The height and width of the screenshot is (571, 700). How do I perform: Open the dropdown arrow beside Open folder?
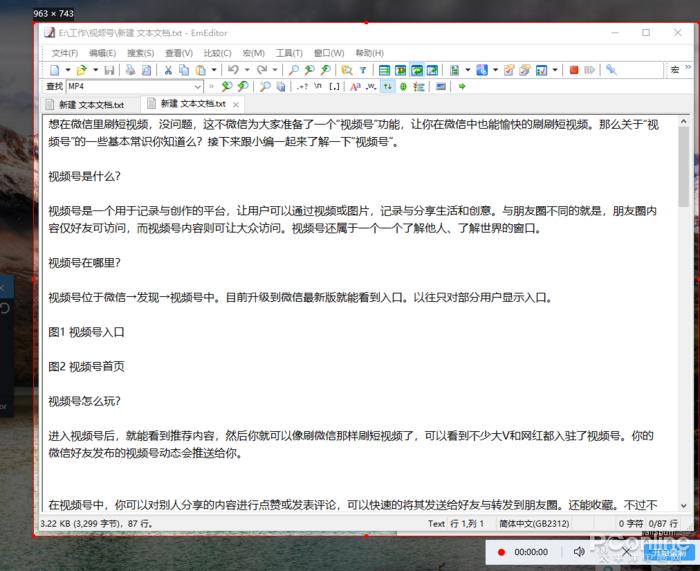point(95,70)
